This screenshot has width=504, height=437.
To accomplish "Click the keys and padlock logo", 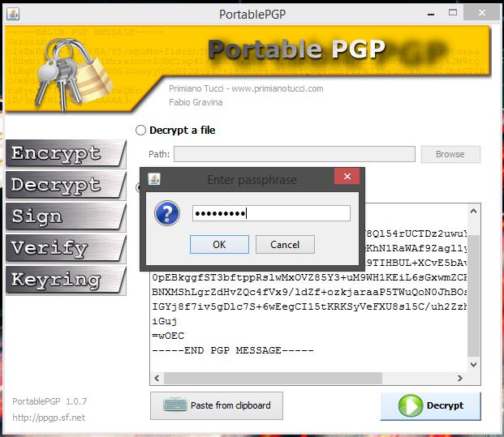I will point(73,75).
